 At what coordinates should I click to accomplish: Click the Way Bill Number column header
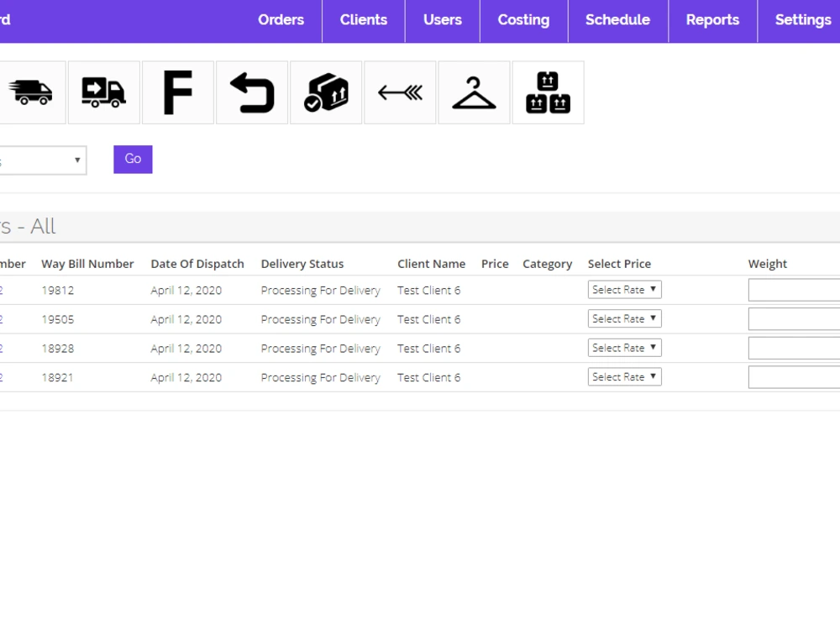88,264
